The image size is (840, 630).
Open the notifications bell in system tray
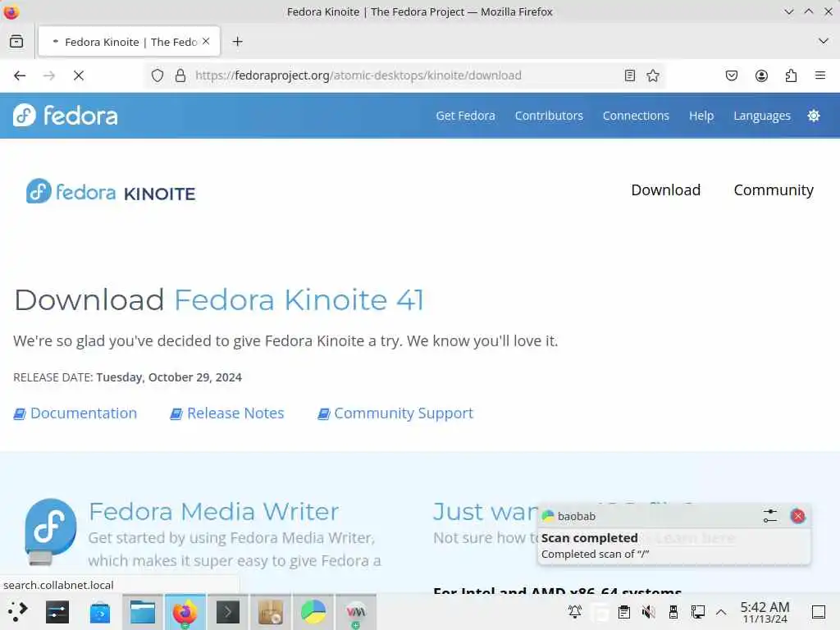coord(575,612)
